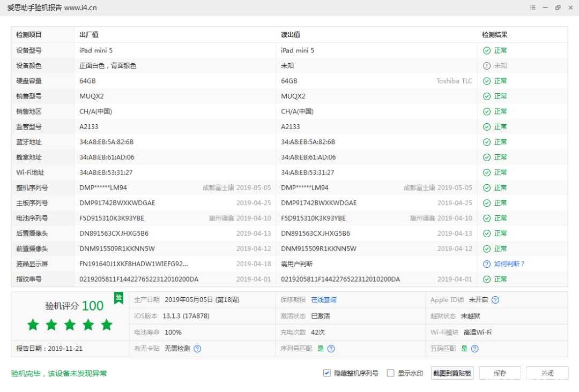
Task: Click the fifth green rating star
Action: click(107, 325)
